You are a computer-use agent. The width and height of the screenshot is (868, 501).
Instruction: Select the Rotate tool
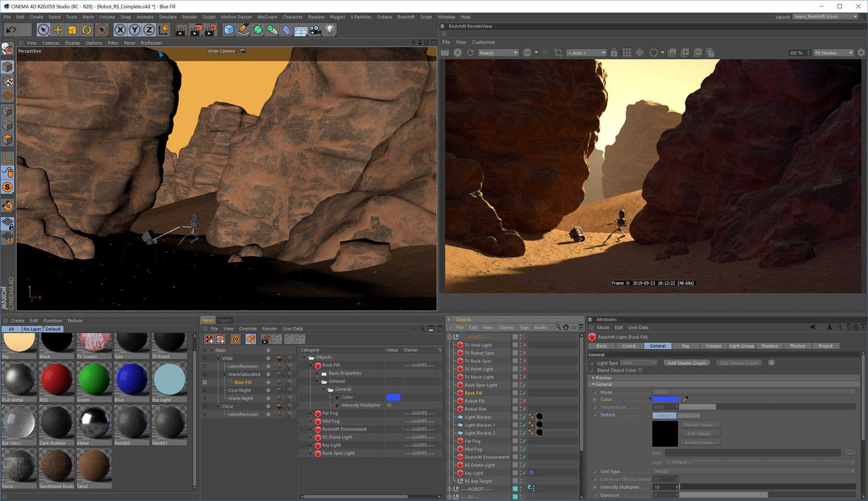[87, 30]
